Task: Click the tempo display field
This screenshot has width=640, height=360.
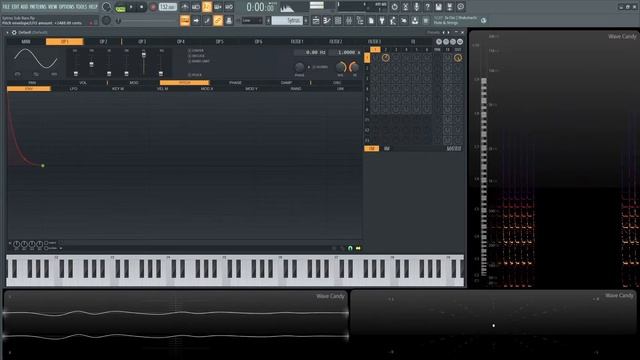Action: pyautogui.click(x=167, y=7)
